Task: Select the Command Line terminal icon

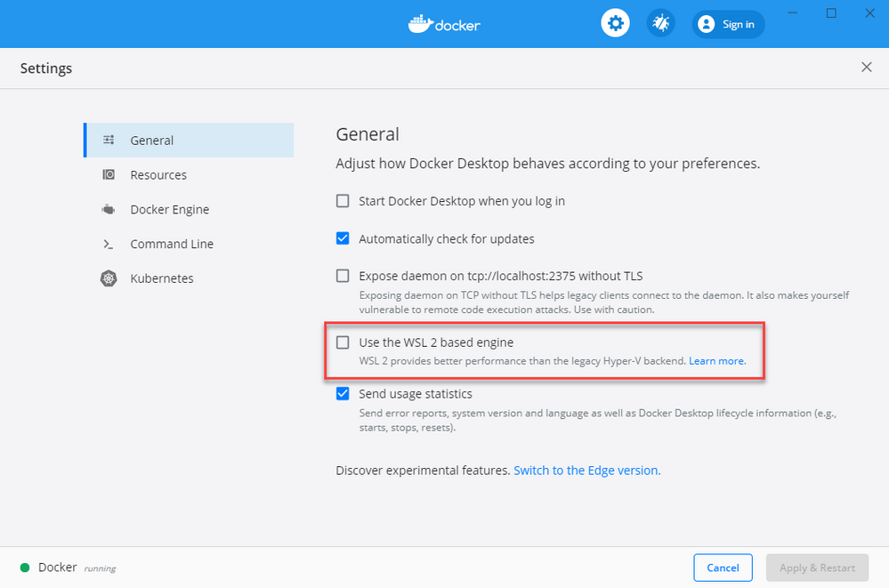Action: [109, 244]
